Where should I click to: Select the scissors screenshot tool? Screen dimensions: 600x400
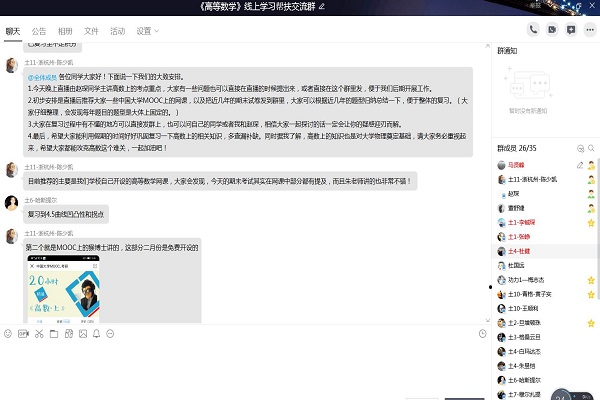pos(38,332)
